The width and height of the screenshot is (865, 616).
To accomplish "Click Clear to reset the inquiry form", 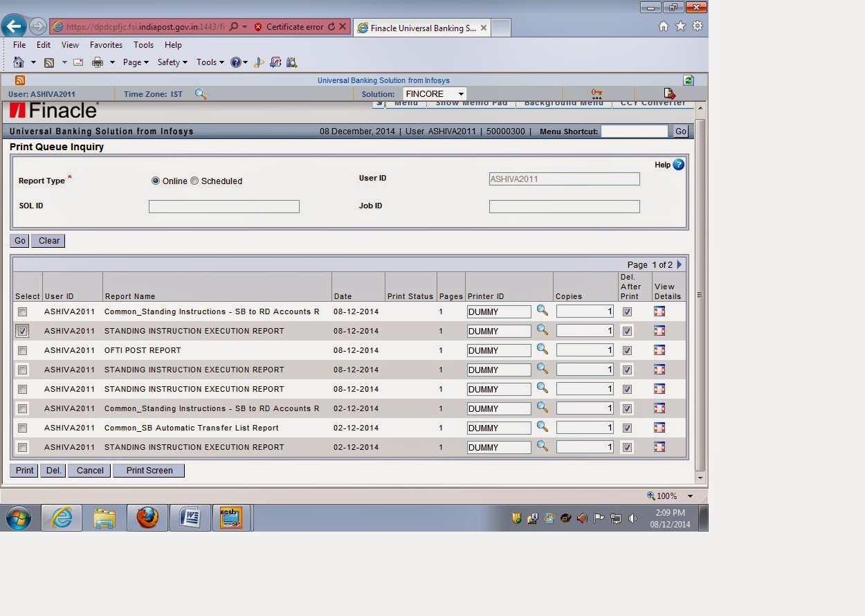I will [x=48, y=241].
